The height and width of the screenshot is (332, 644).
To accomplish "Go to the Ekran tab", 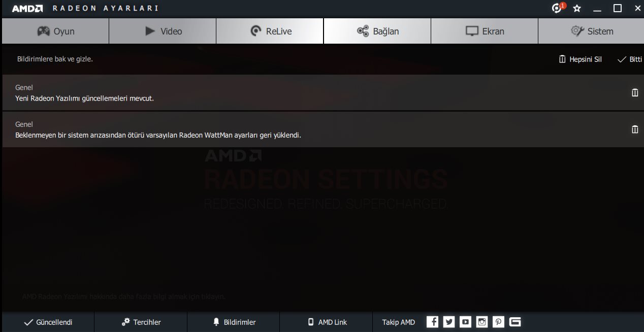I will coord(485,31).
